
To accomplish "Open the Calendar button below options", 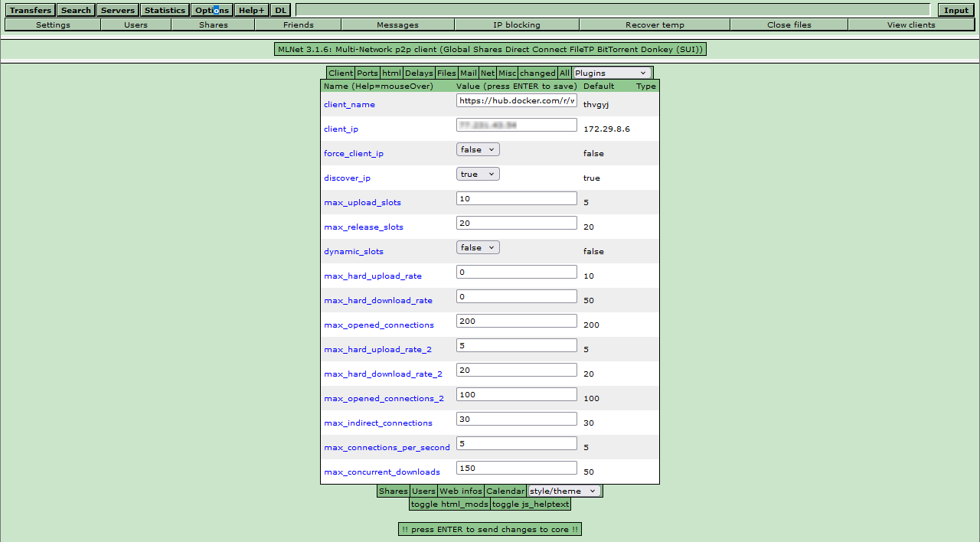I will click(x=505, y=491).
